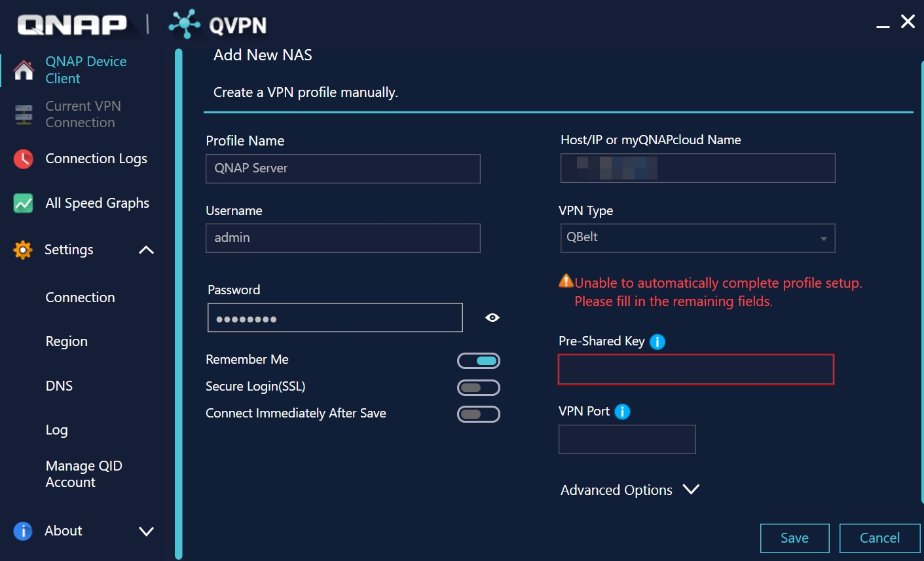Open QNAP Device Client menu item
The width and height of the screenshot is (924, 561).
(86, 69)
